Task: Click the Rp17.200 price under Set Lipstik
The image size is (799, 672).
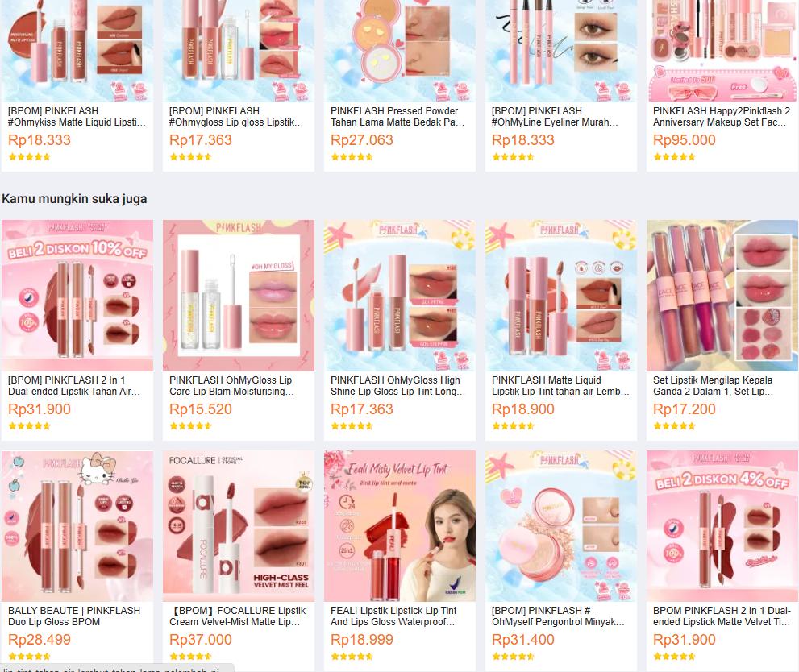Action: coord(684,409)
